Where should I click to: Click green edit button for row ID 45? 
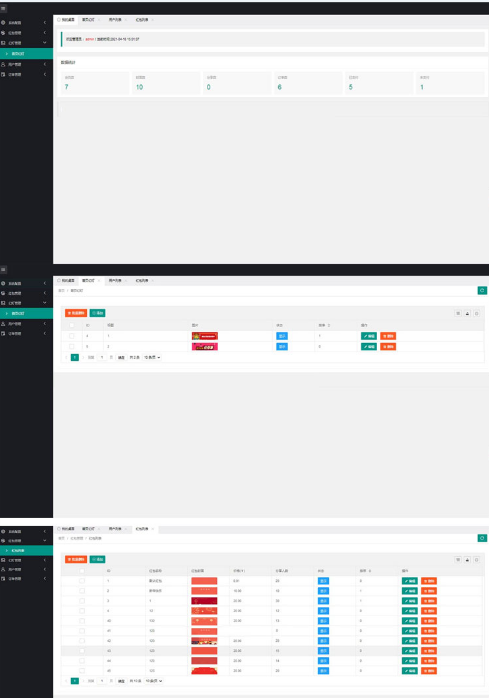pos(409,670)
